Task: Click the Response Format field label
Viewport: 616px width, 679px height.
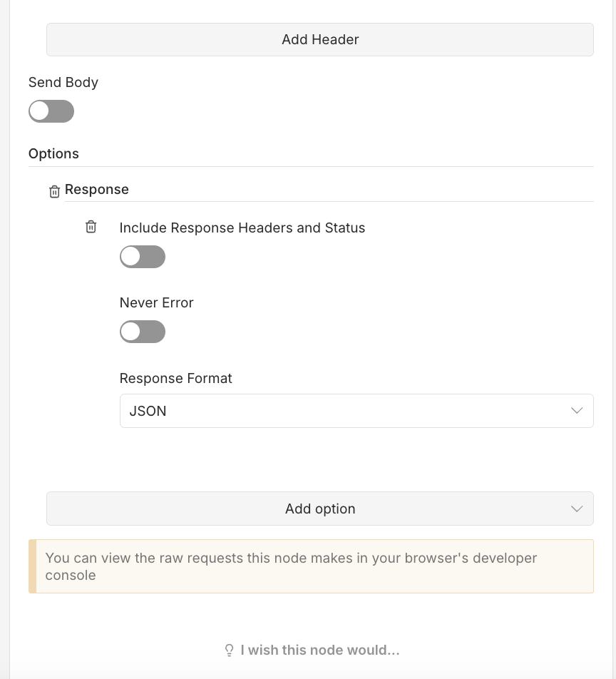Action: pos(176,378)
